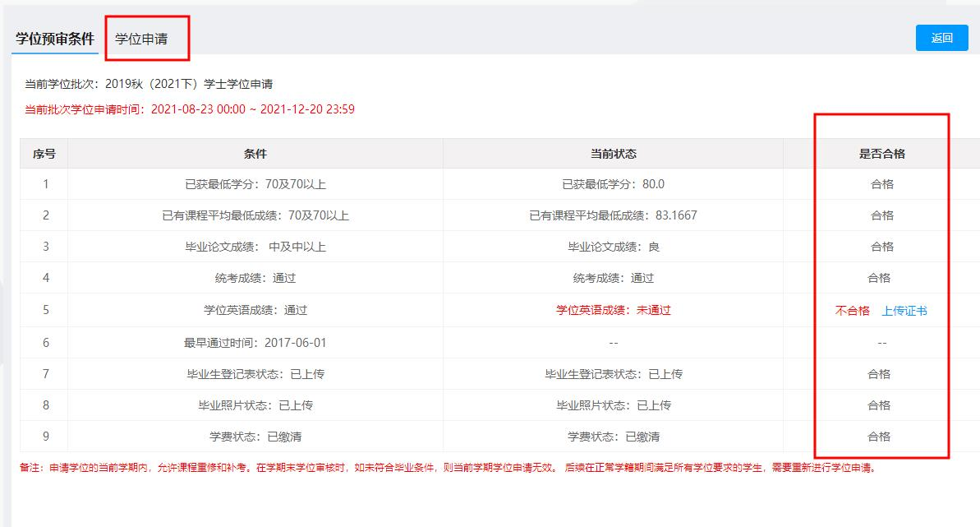This screenshot has height=527, width=980.
Task: Click the 学费状态：已缴清 condition cell
Action: [255, 437]
